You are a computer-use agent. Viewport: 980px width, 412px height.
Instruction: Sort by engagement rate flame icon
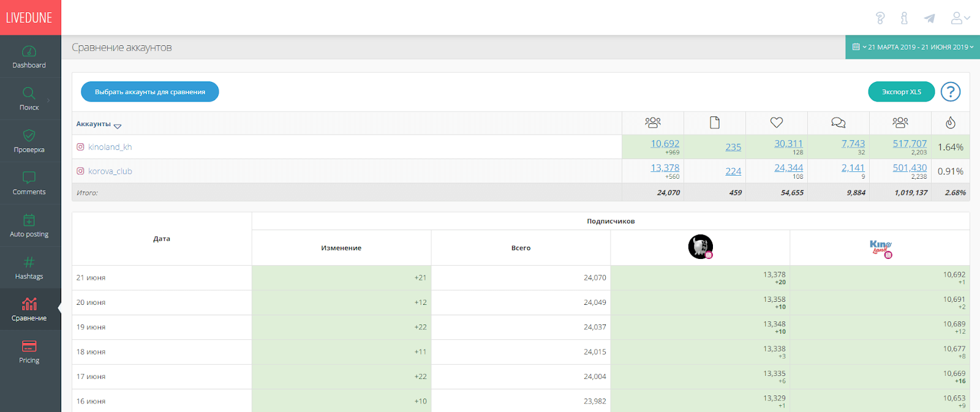tap(950, 123)
